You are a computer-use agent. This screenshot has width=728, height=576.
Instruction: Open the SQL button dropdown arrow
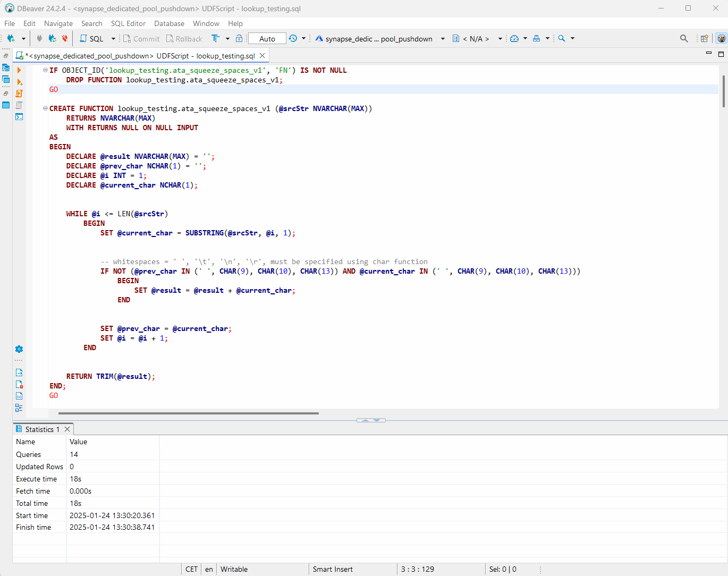(x=113, y=39)
